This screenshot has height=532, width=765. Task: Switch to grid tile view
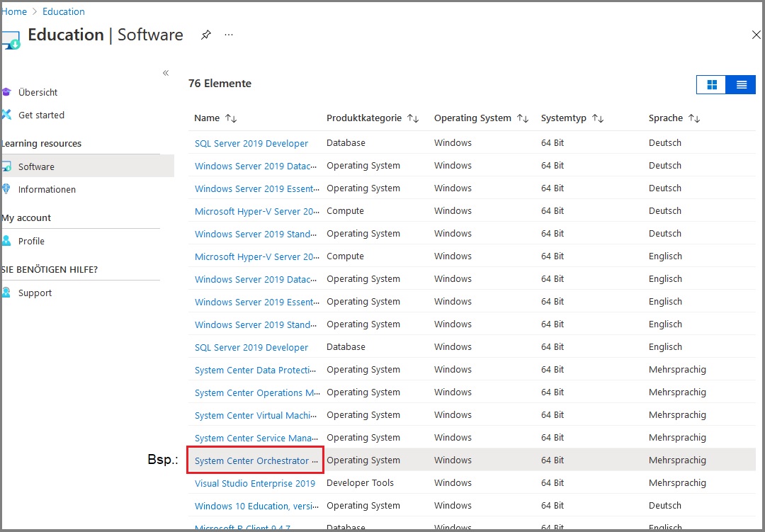[x=712, y=85]
